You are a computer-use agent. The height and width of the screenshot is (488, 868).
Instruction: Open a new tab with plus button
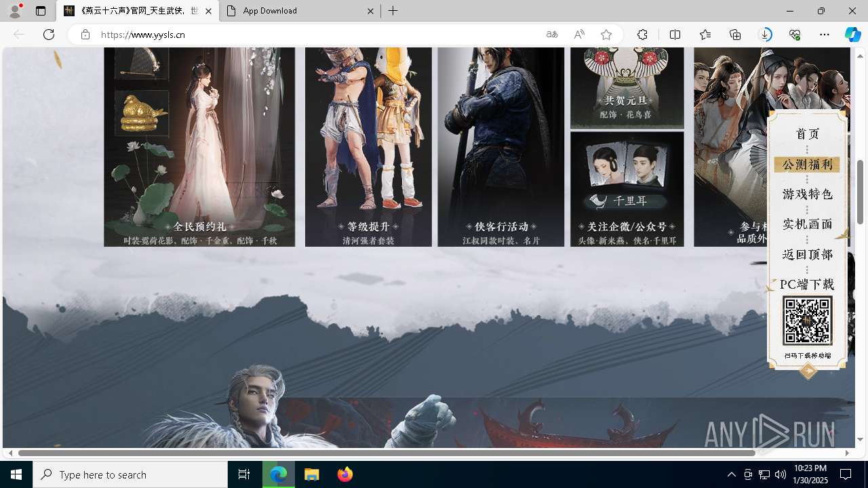393,11
